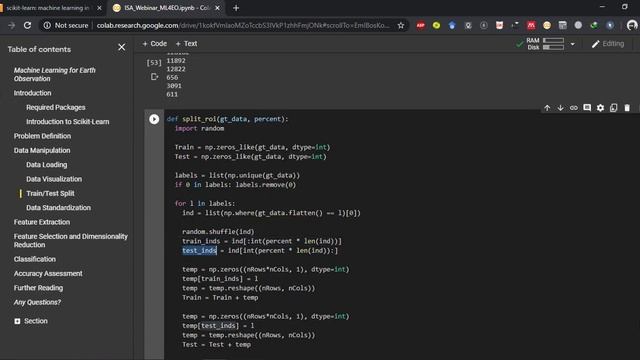This screenshot has height=360, width=640.
Task: Click the output value 12822
Action: pos(176,69)
